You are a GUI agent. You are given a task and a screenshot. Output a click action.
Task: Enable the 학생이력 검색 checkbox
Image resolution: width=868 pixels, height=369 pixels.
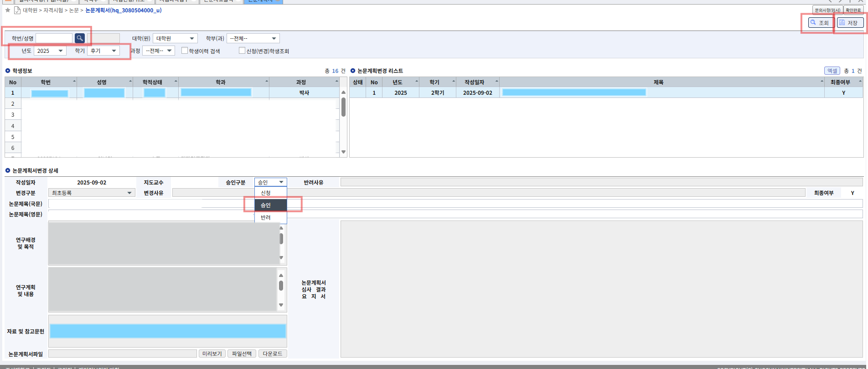point(185,51)
